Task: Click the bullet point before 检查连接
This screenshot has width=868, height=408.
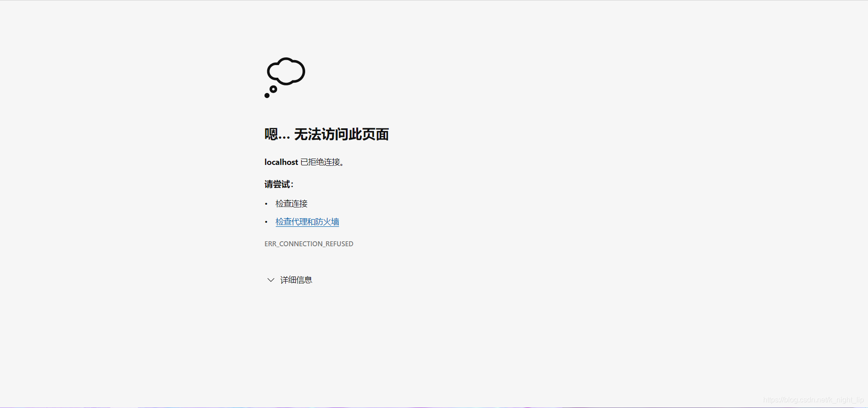Action: [266, 204]
